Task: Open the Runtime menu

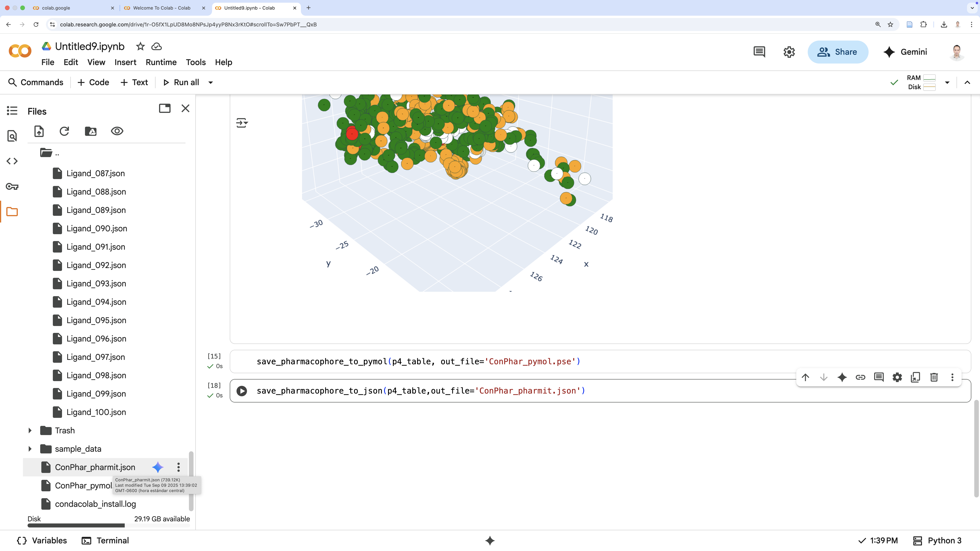Action: (x=161, y=62)
